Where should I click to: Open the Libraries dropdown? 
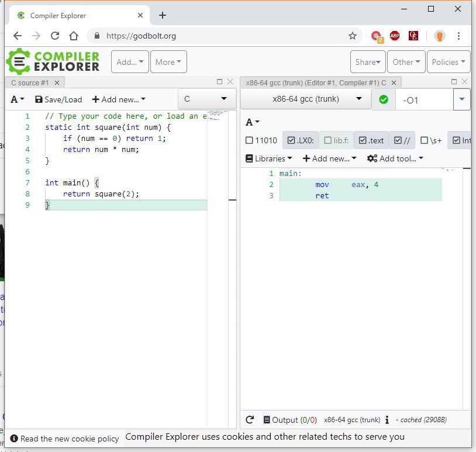point(268,158)
